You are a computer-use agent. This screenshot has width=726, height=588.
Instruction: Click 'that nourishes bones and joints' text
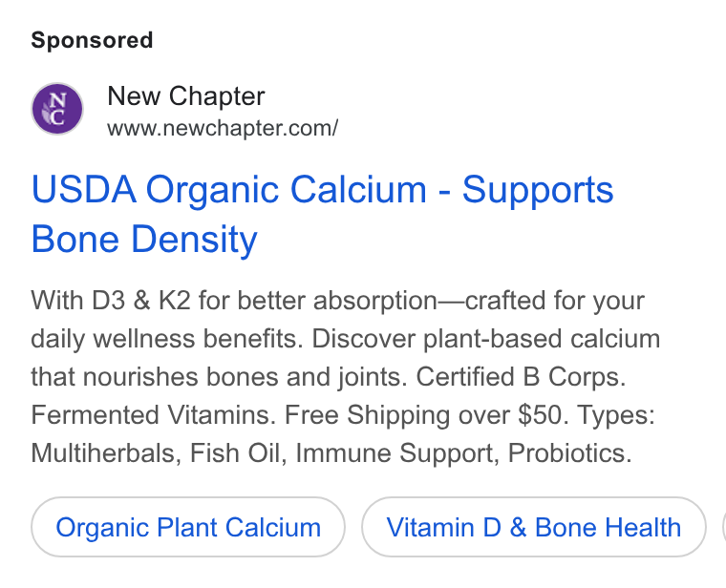click(x=219, y=377)
